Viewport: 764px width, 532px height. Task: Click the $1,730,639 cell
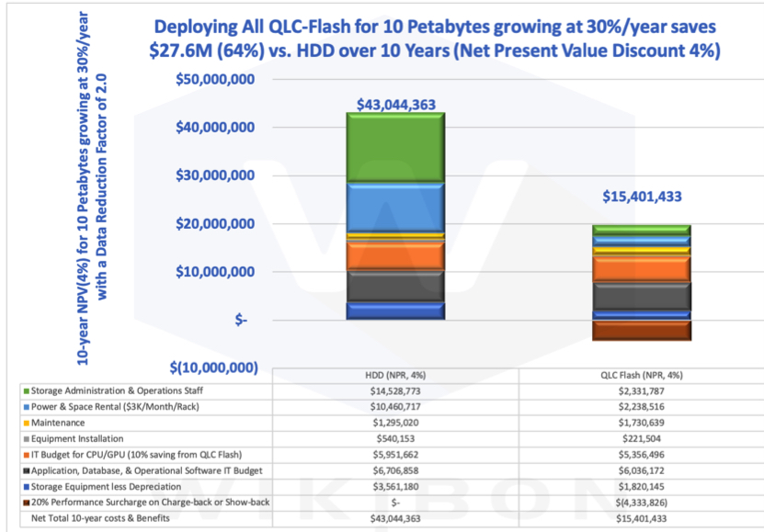[642, 423]
